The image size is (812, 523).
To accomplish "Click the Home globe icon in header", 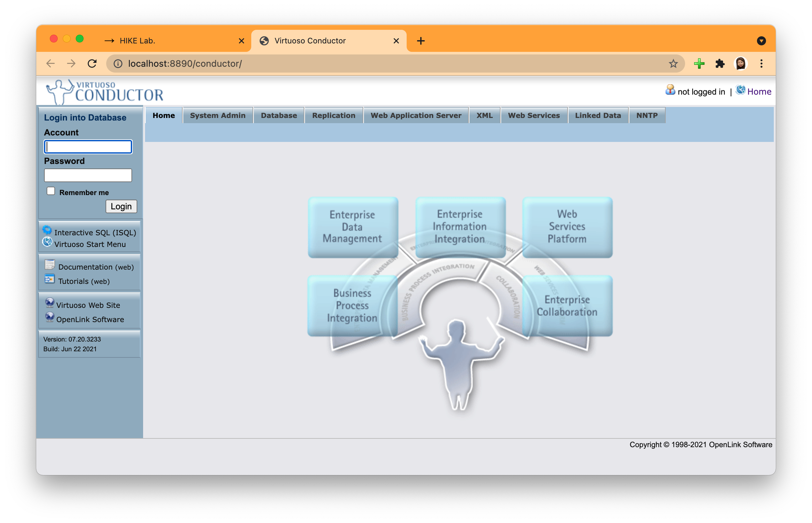I will (740, 90).
